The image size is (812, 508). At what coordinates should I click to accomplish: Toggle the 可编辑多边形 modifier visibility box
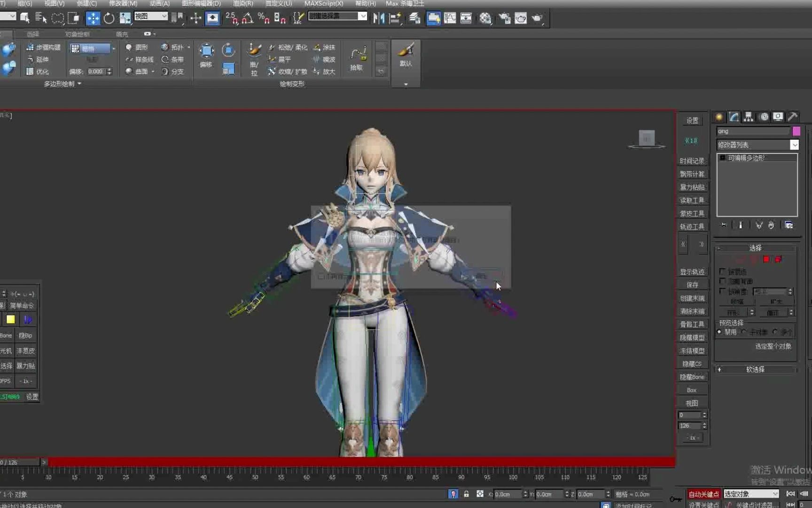coord(723,158)
